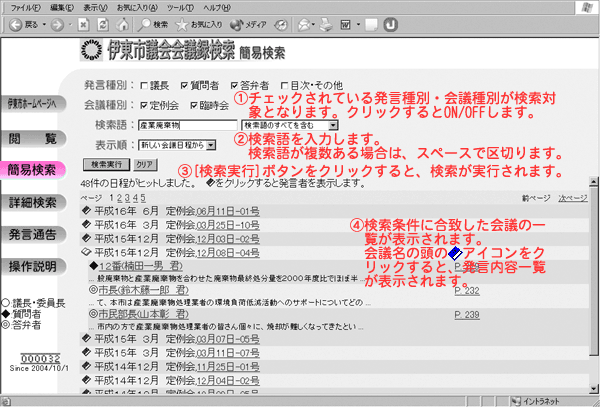This screenshot has height=407, width=600.
Task: Open the 詳細検索 sidebar button
Action: 33,203
